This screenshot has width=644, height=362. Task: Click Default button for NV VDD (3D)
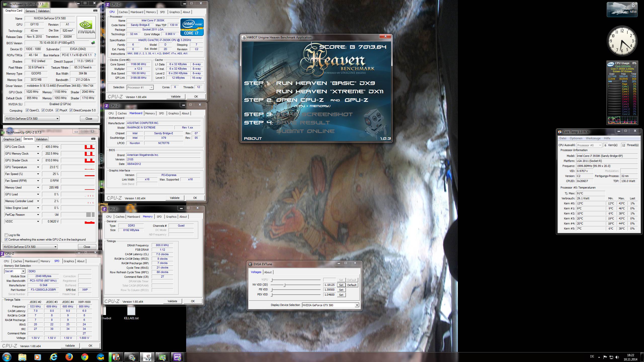coord(352,285)
